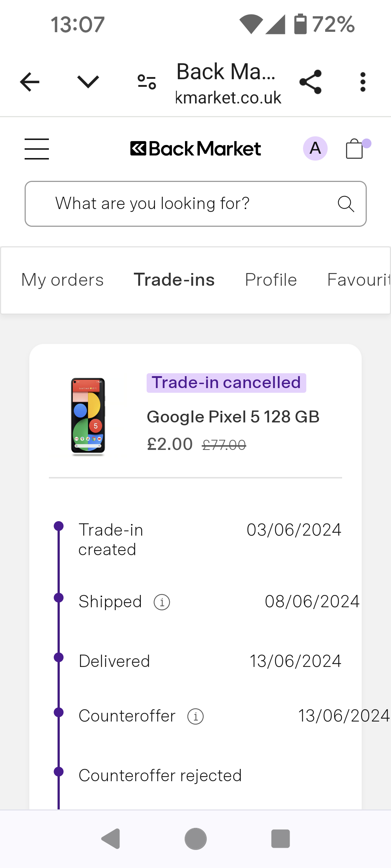Image resolution: width=391 pixels, height=868 pixels.
Task: Switch to My orders tab
Action: [63, 280]
